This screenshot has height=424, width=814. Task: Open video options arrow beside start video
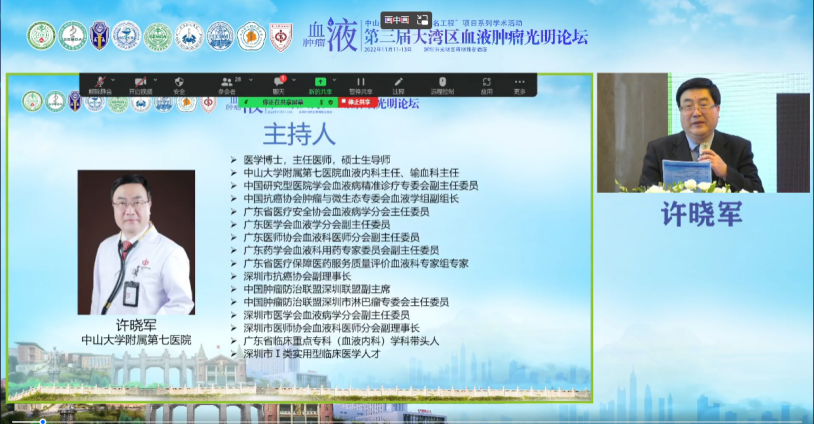155,80
